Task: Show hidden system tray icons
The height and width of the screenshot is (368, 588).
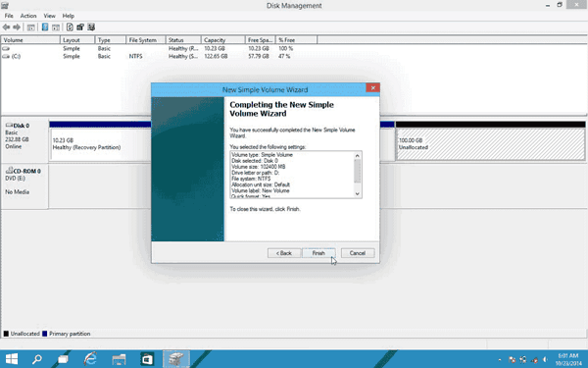Action: [500, 360]
